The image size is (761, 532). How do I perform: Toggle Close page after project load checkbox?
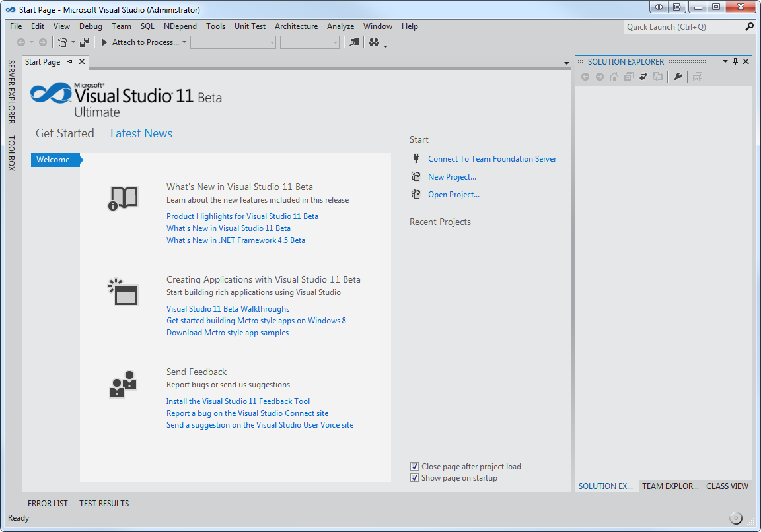(x=414, y=467)
